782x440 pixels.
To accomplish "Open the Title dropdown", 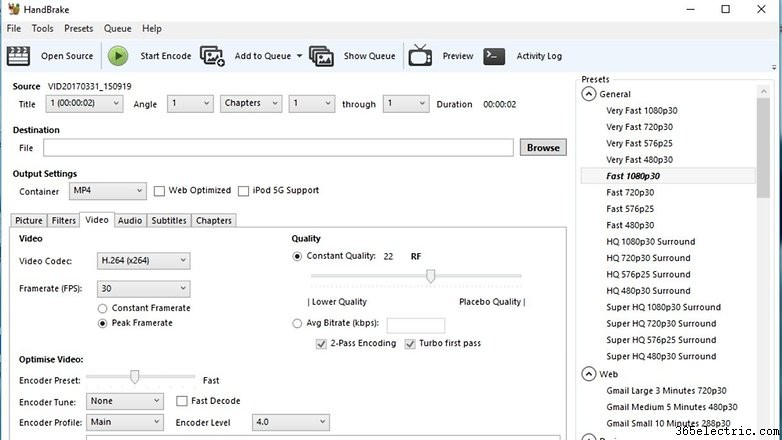I will 84,103.
